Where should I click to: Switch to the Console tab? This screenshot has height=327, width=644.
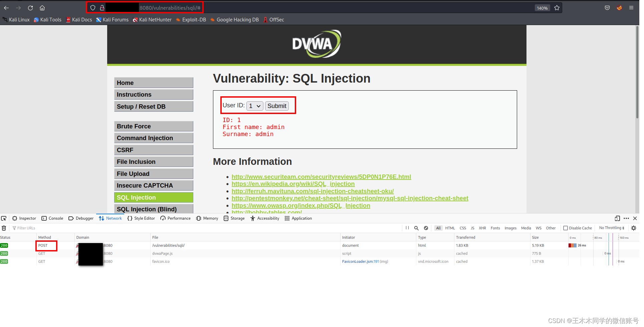[x=52, y=218]
